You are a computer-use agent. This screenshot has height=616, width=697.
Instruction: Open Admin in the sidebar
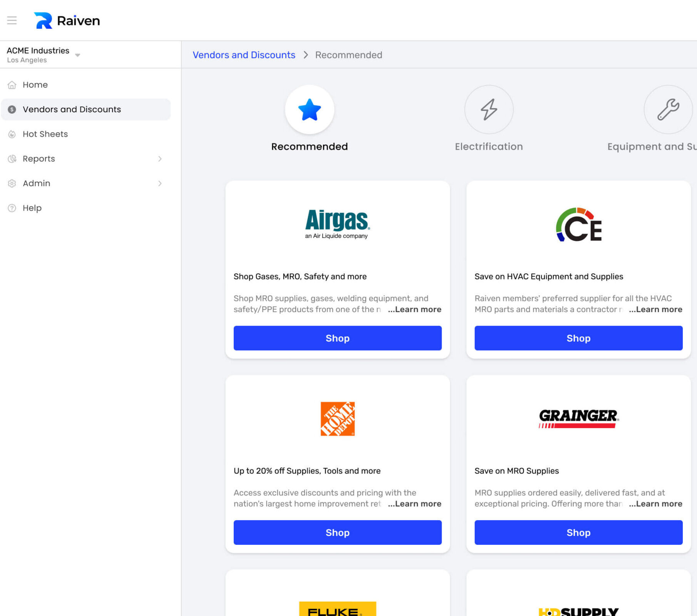click(85, 183)
